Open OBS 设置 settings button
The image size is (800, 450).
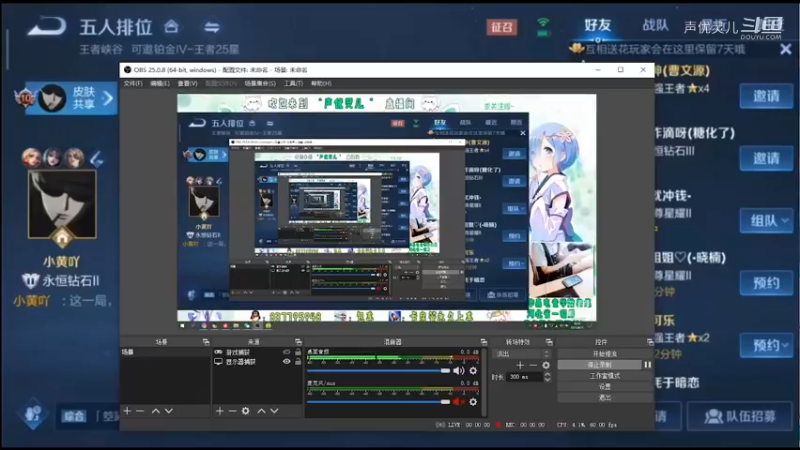[x=605, y=387]
